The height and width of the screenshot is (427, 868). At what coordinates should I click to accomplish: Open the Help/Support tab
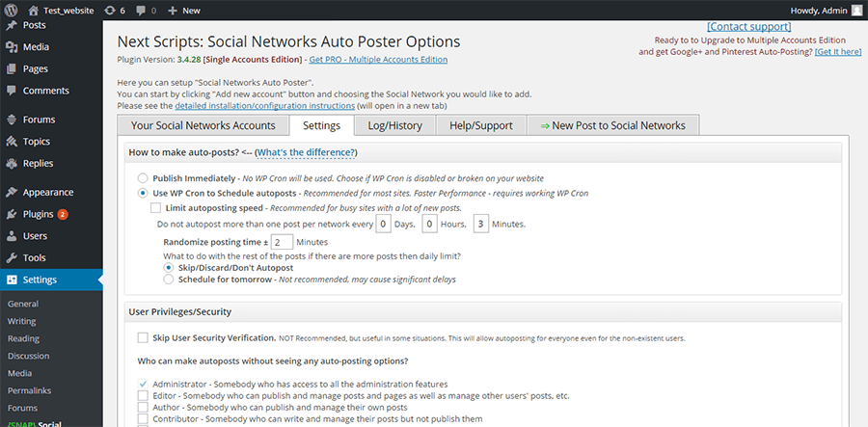(481, 125)
